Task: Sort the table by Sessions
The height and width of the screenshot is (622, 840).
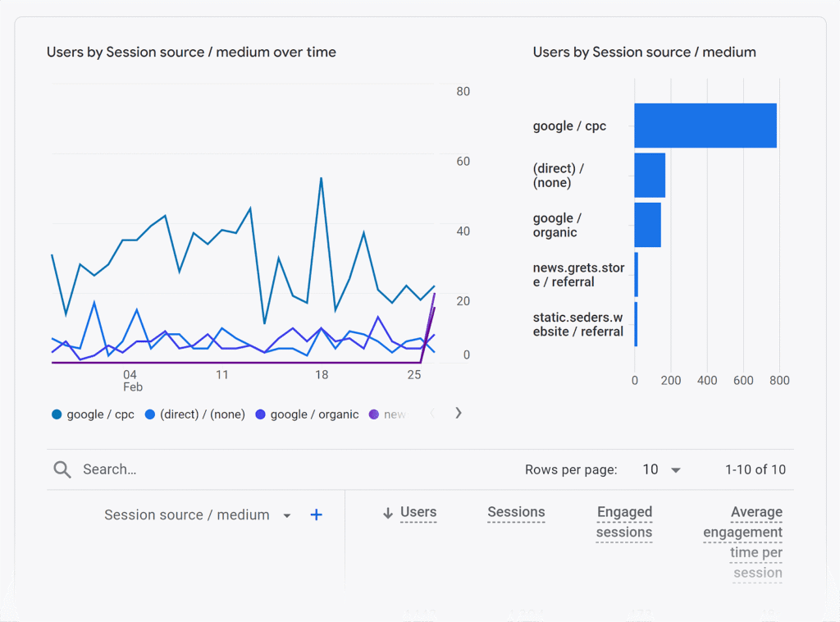Action: click(x=516, y=512)
